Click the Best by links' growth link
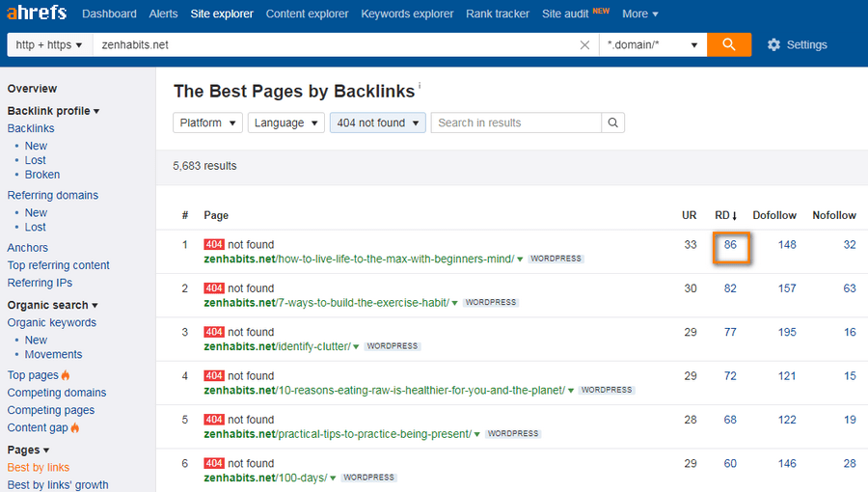868x492 pixels. tap(58, 485)
